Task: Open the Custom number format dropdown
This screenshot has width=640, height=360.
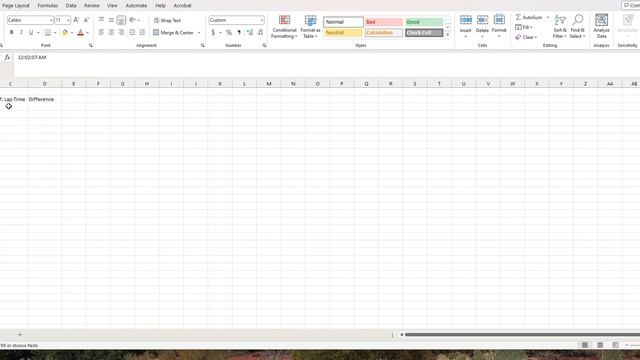Action: (261, 20)
